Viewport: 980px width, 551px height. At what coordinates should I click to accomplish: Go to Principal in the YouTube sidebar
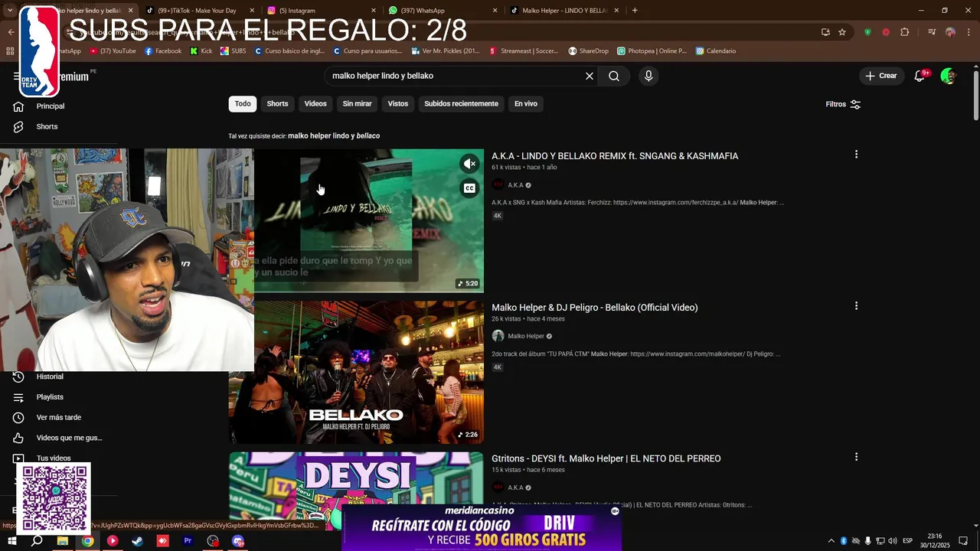50,106
